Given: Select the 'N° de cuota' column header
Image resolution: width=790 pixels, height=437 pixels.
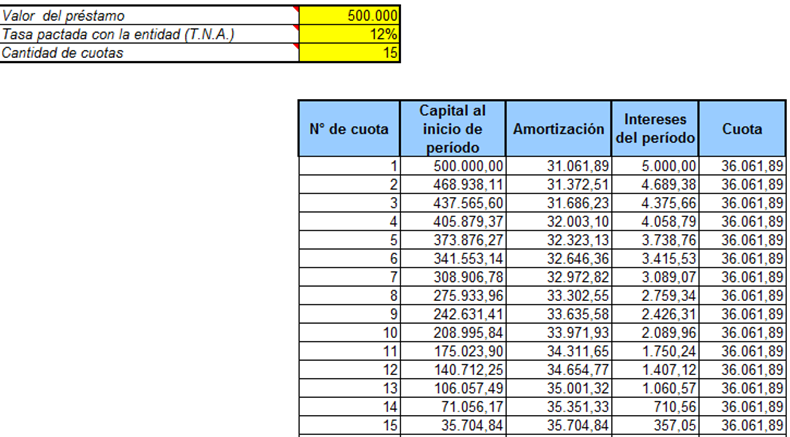Looking at the screenshot, I should [x=350, y=129].
